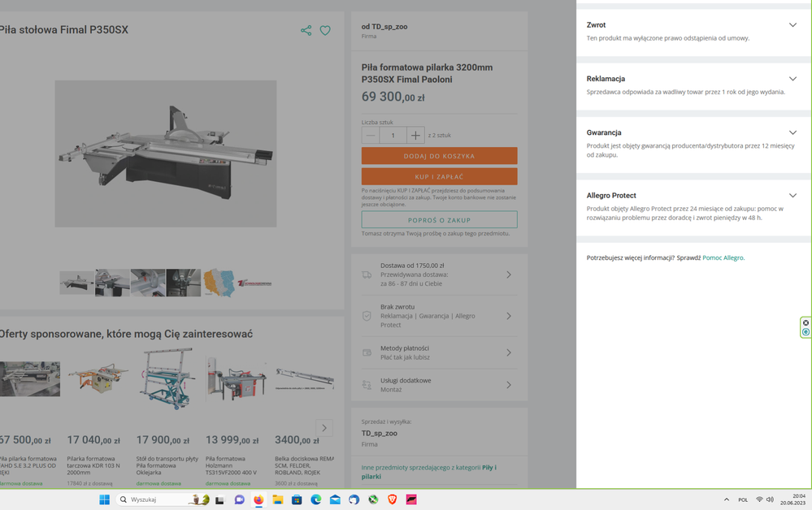The image size is (812, 510).
Task: Open the Chat app from the taskbar
Action: 239,499
